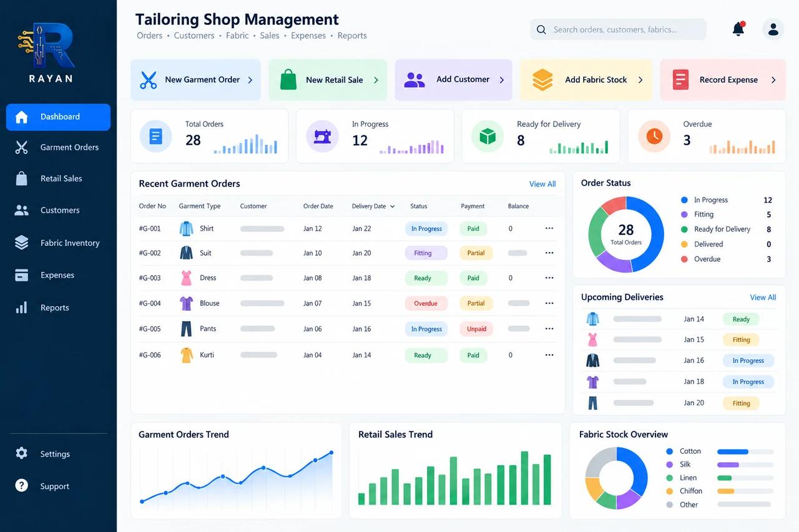Image resolution: width=799 pixels, height=532 pixels.
Task: Click the yellow Kurti icon in order #G-006 row
Action: (x=186, y=355)
